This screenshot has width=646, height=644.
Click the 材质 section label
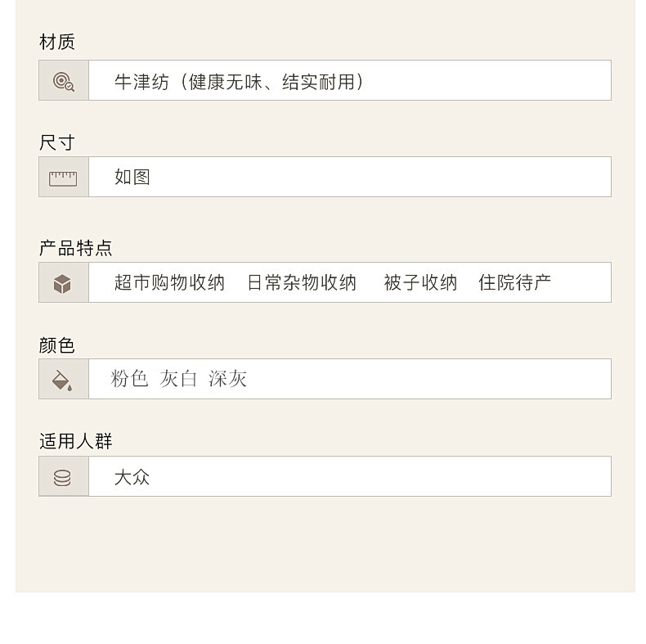(x=57, y=42)
